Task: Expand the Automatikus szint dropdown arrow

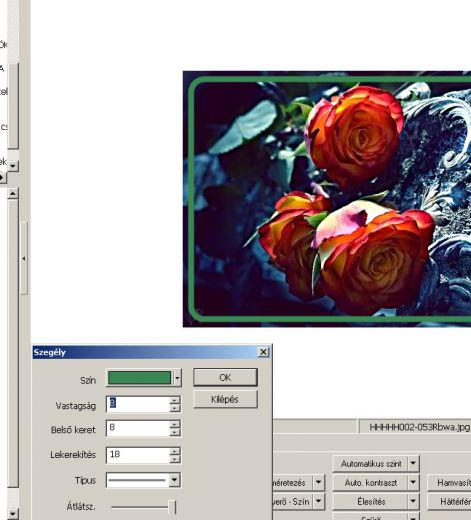Action: (413, 464)
